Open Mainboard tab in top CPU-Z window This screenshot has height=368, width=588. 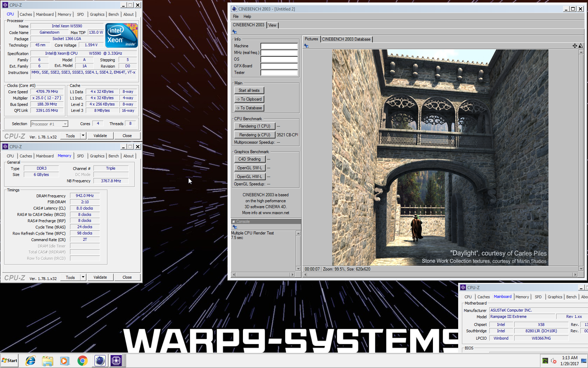45,14
